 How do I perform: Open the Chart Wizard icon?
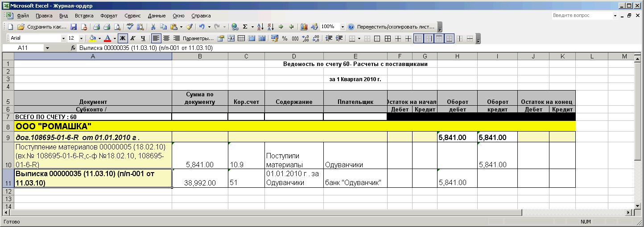[304, 27]
